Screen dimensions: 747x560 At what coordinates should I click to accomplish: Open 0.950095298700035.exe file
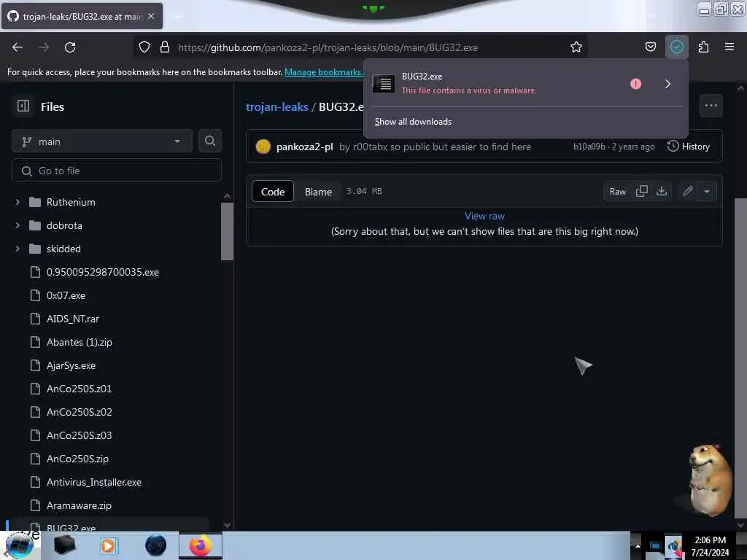click(x=102, y=272)
